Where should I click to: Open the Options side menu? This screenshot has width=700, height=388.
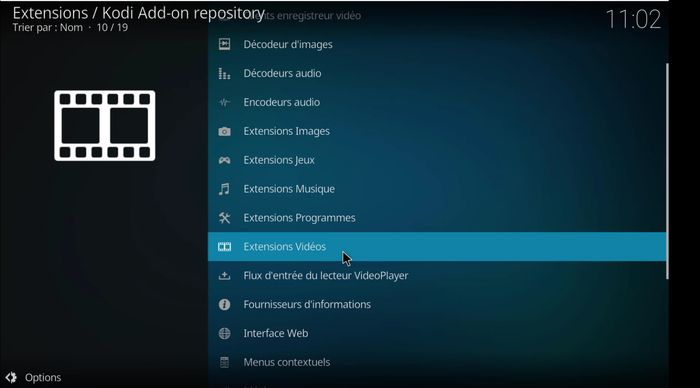point(33,378)
